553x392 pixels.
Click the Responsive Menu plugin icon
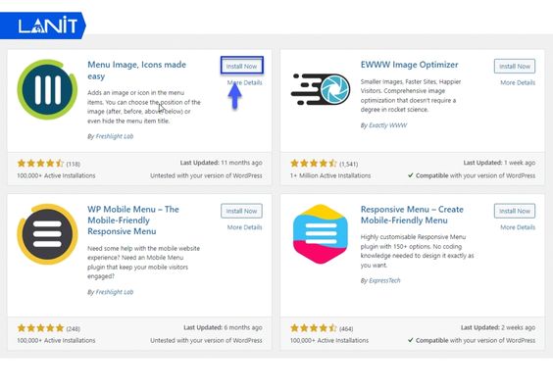321,234
